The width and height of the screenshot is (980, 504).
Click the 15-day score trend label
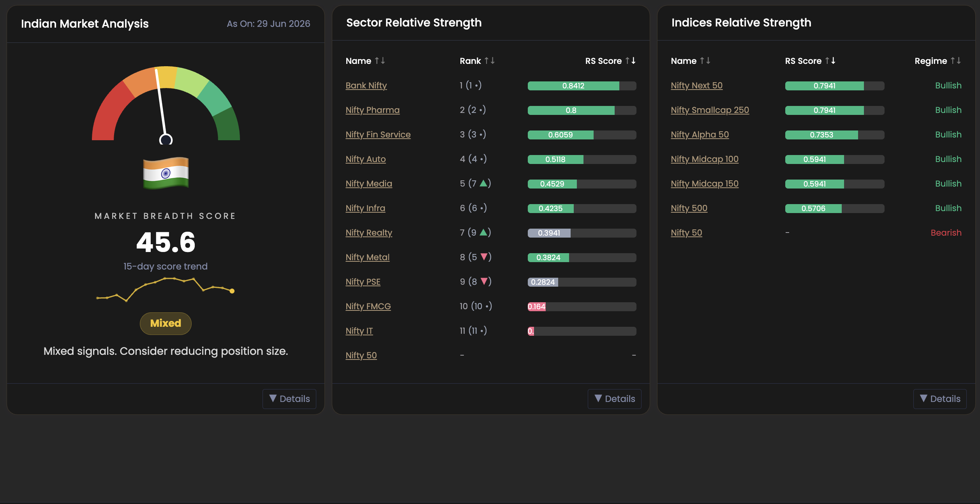click(166, 266)
